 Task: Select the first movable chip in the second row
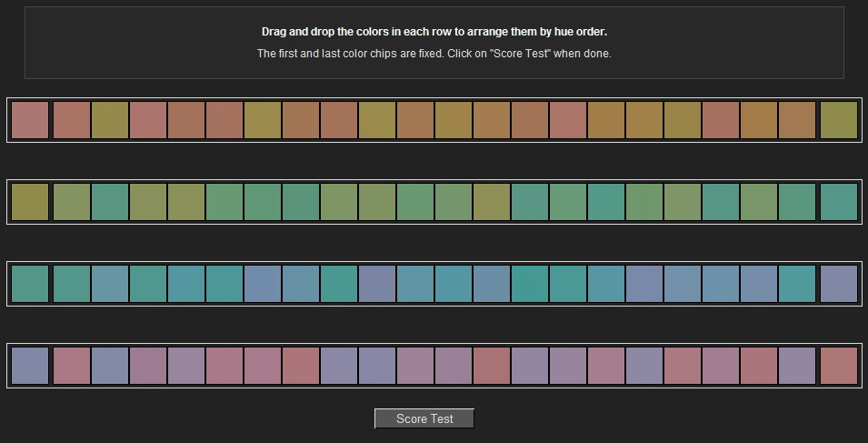coord(72,202)
